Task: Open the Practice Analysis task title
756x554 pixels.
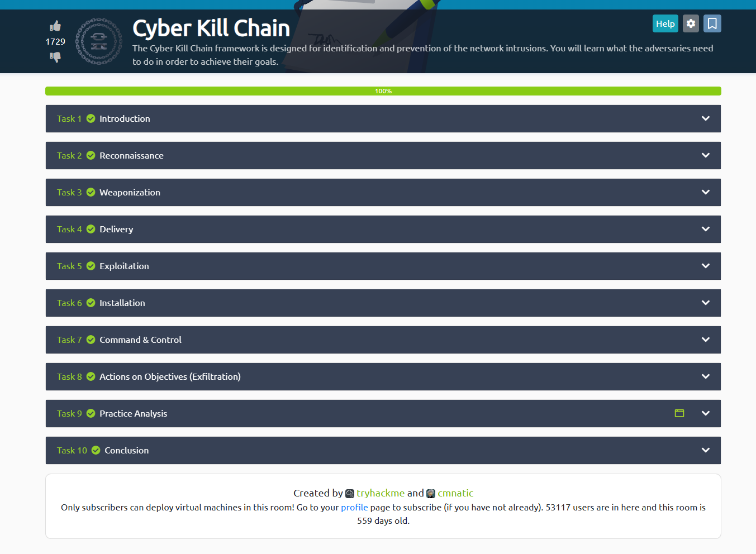Action: point(133,413)
